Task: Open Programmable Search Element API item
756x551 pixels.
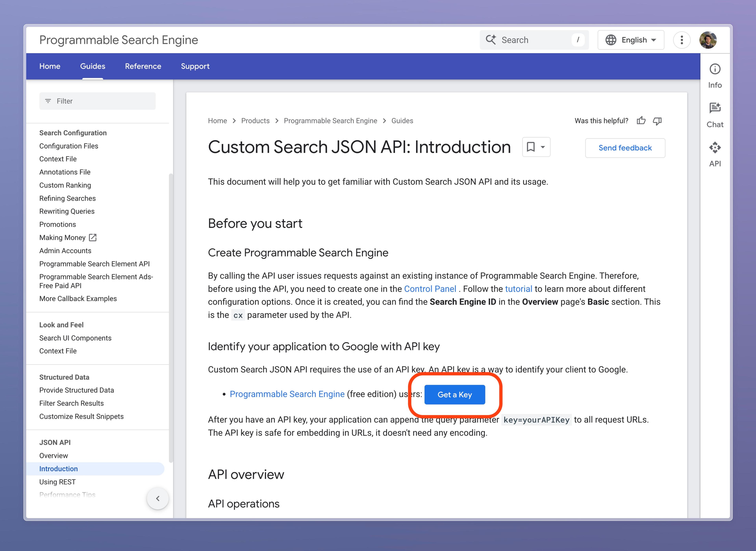Action: pyautogui.click(x=94, y=264)
